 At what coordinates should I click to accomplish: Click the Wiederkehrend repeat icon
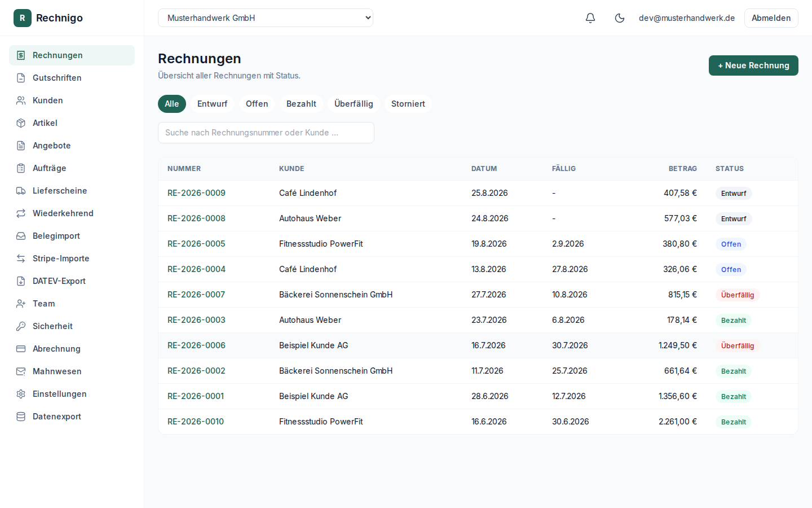click(x=21, y=213)
